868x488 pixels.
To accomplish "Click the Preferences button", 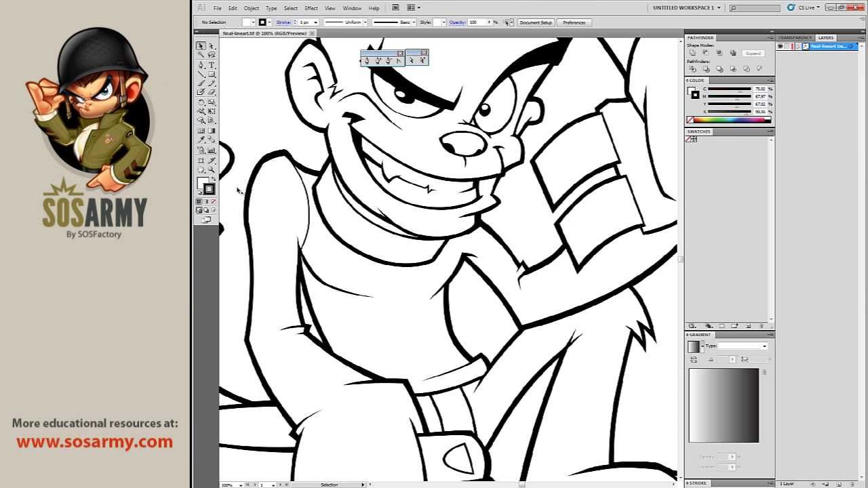I will pos(574,22).
